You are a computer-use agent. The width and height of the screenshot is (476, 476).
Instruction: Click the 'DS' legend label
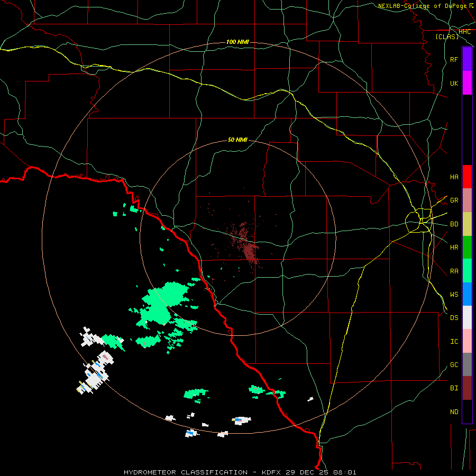[454, 318]
